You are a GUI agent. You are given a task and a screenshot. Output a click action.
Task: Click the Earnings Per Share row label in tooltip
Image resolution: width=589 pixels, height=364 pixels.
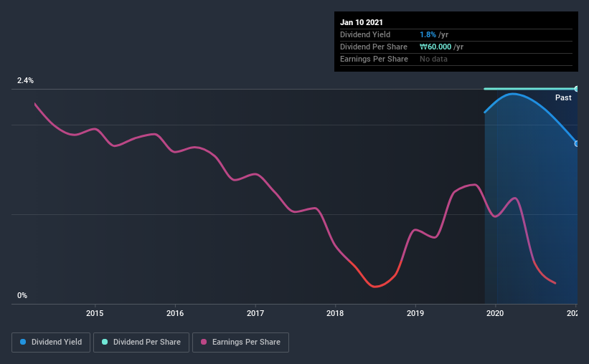tap(374, 59)
